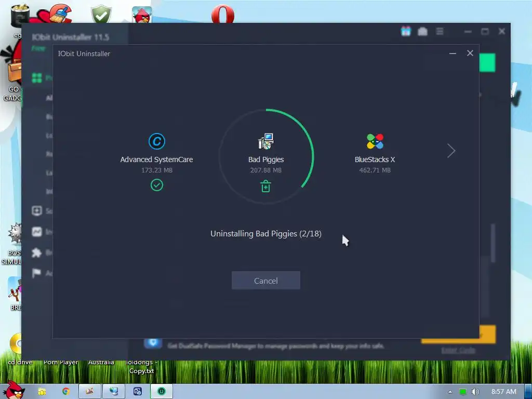
Task: Click the '207.88 MB' size label
Action: (x=265, y=170)
